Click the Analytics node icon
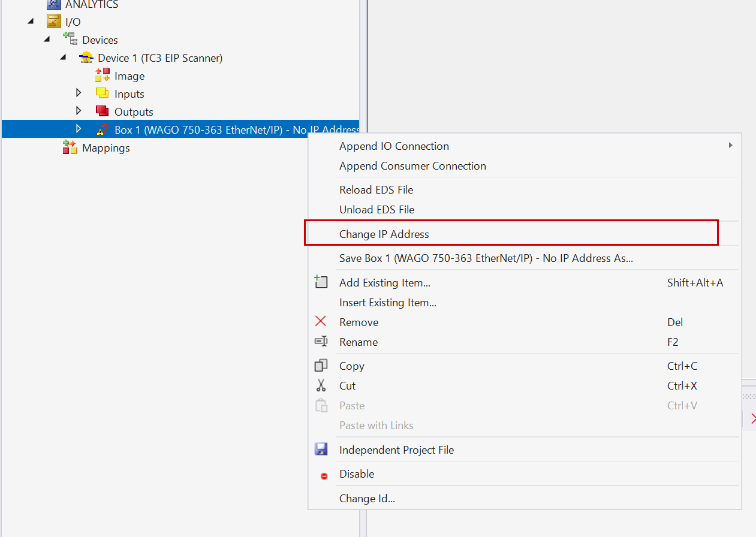 pyautogui.click(x=54, y=4)
